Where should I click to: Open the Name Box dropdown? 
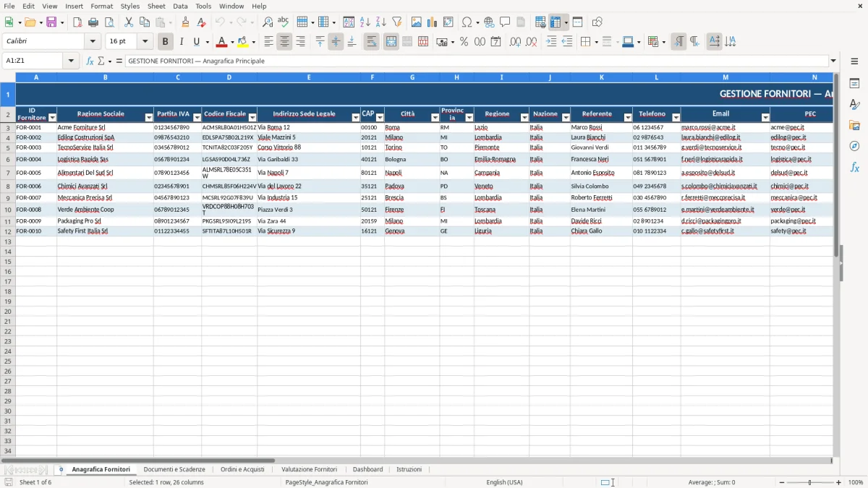click(71, 61)
